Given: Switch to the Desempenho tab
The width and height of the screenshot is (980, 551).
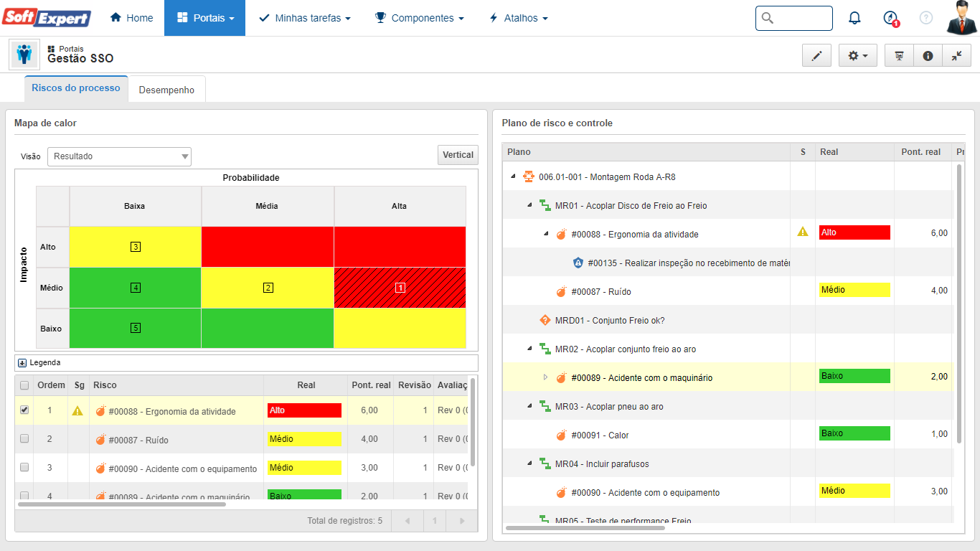Looking at the screenshot, I should point(166,90).
